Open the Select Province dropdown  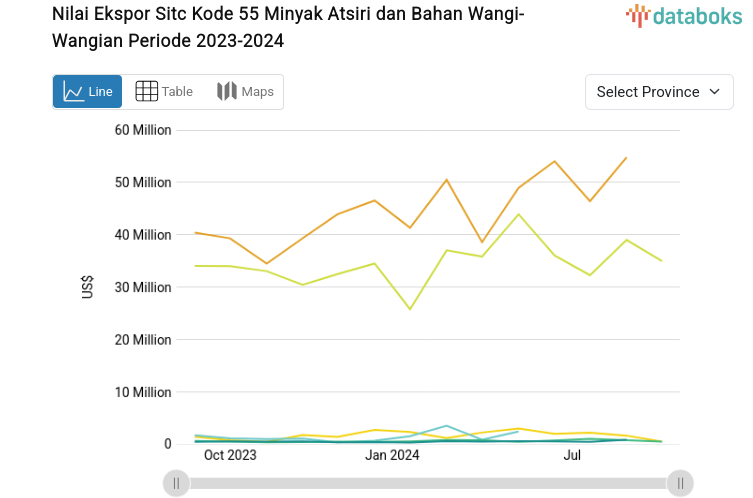click(x=659, y=92)
